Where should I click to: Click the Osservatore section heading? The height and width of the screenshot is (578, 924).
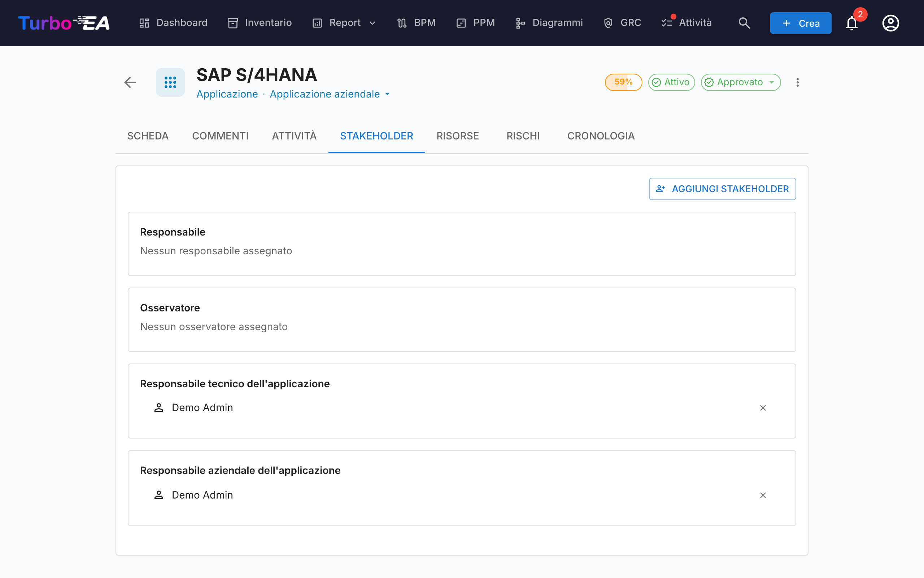(170, 308)
